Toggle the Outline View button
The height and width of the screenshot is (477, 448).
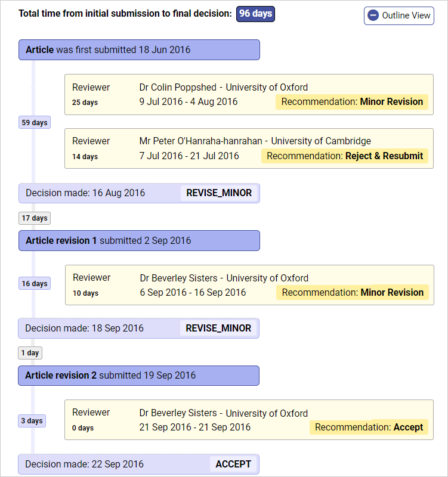(398, 16)
